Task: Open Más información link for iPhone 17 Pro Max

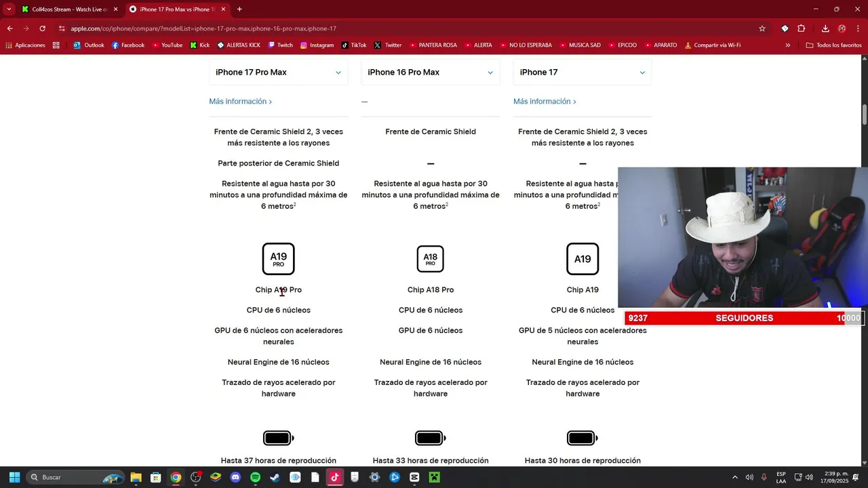Action: [241, 102]
